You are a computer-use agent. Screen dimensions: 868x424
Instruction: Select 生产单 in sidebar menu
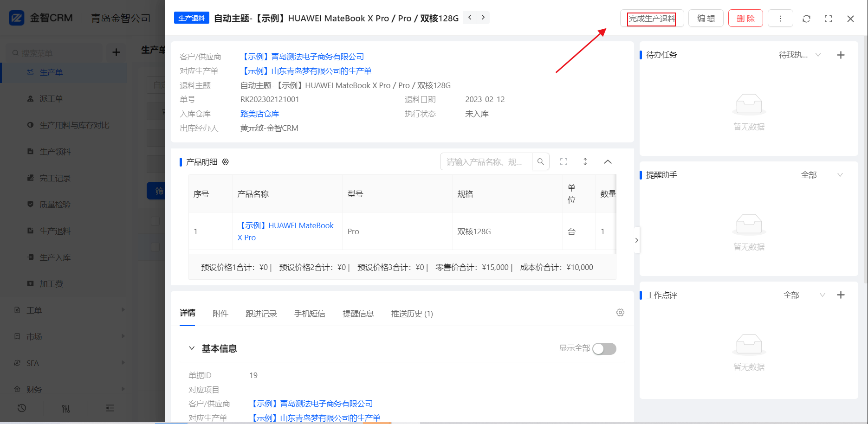click(64, 72)
